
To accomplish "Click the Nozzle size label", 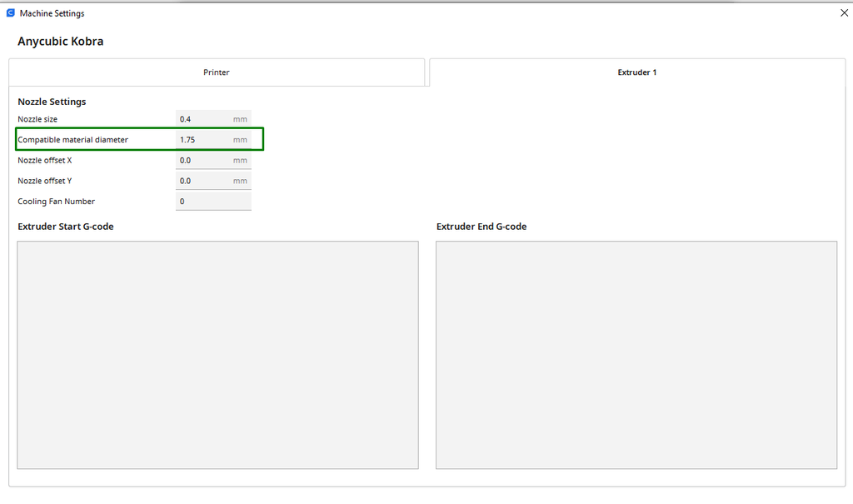I will point(37,119).
